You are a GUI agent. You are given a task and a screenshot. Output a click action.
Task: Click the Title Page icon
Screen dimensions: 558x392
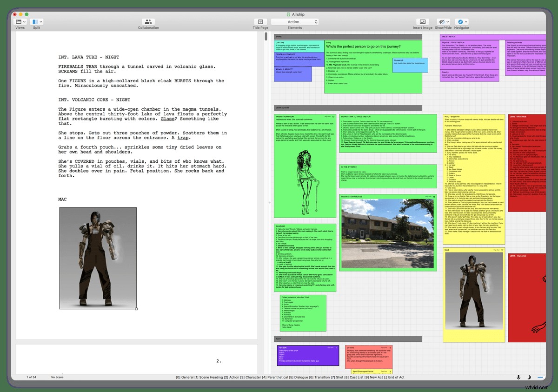click(x=260, y=22)
